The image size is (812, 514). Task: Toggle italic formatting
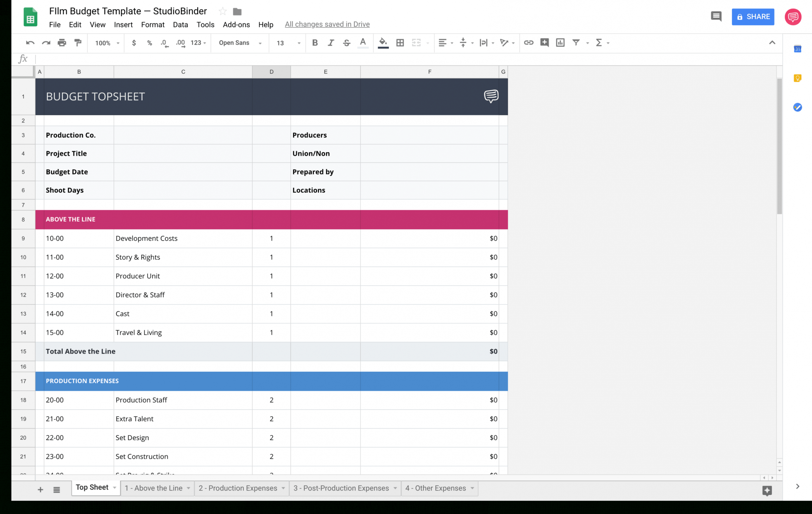click(331, 43)
